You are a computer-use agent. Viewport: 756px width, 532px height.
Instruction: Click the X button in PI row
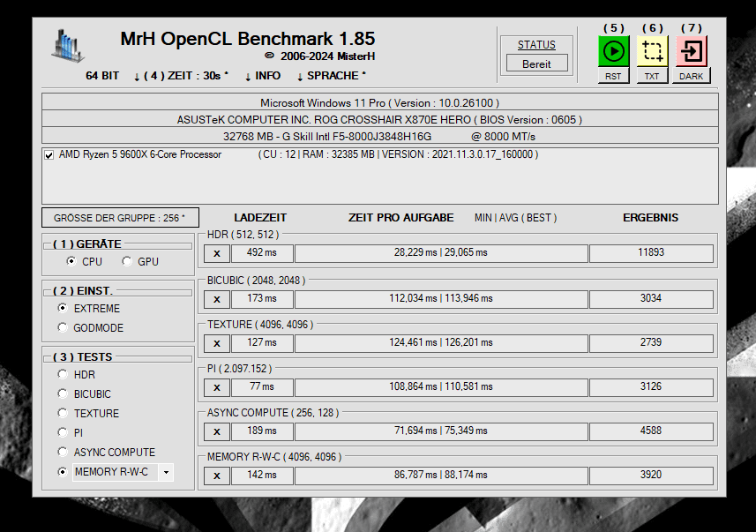point(217,387)
